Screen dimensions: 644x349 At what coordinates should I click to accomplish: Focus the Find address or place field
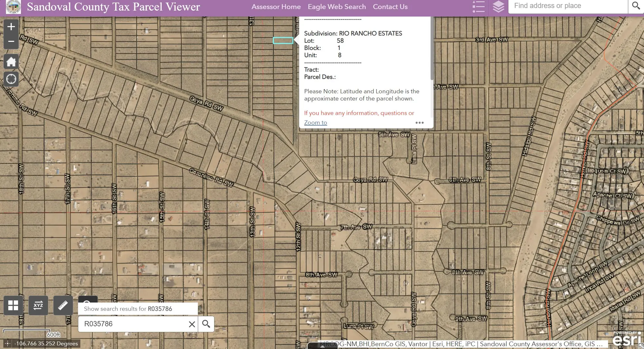(x=568, y=6)
